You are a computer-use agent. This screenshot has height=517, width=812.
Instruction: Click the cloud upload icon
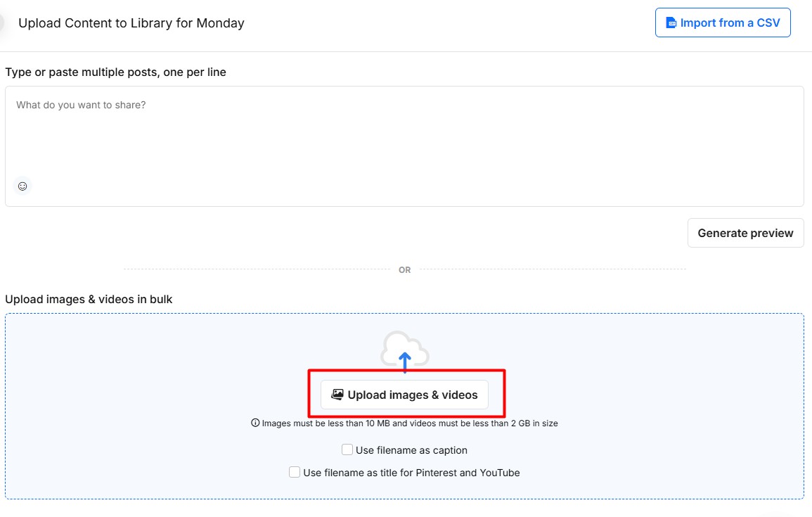tap(405, 348)
